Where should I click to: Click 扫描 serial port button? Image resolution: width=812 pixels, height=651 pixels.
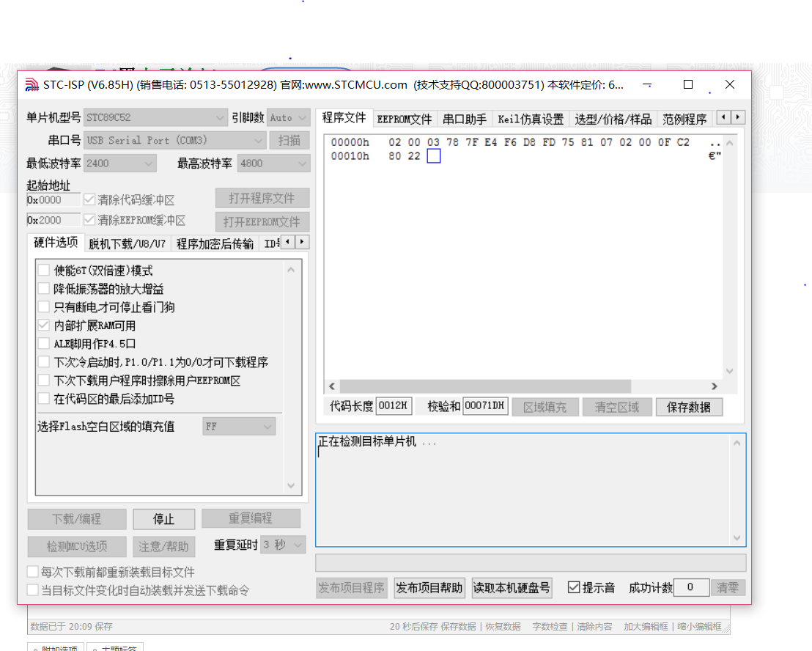pyautogui.click(x=289, y=140)
